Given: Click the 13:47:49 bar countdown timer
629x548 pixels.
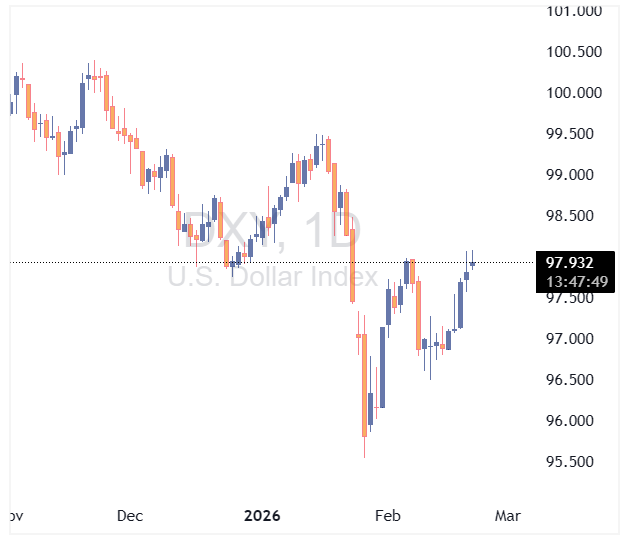Looking at the screenshot, I should [570, 281].
